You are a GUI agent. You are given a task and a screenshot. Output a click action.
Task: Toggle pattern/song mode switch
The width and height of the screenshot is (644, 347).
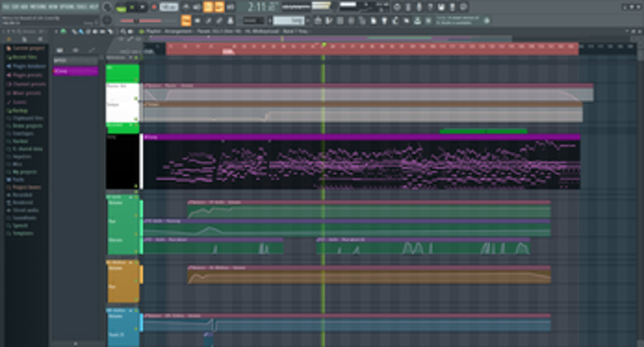pyautogui.click(x=121, y=7)
